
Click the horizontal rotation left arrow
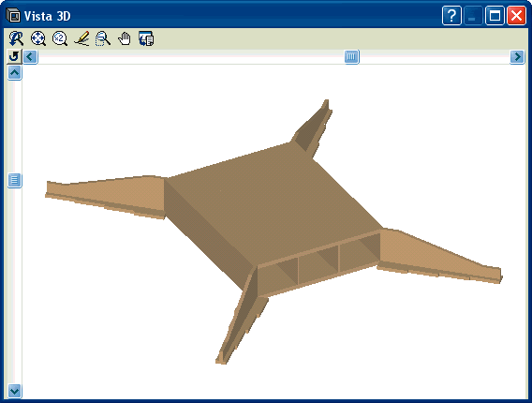tap(31, 56)
